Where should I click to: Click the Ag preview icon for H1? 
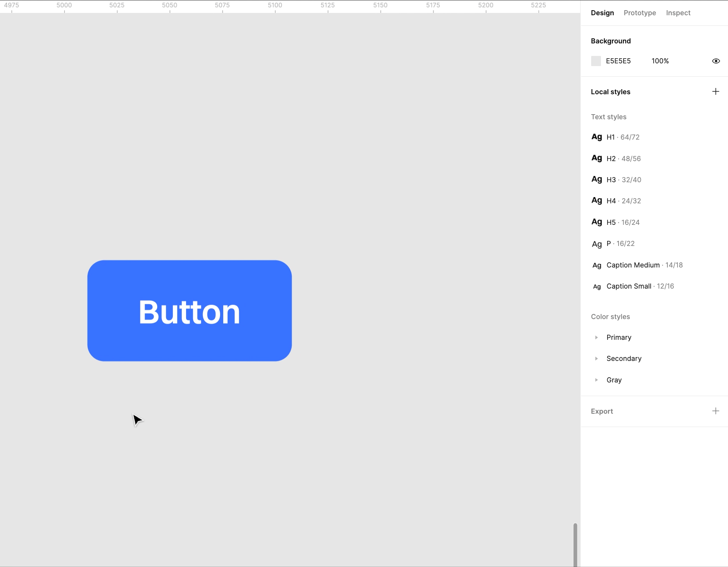click(x=597, y=137)
